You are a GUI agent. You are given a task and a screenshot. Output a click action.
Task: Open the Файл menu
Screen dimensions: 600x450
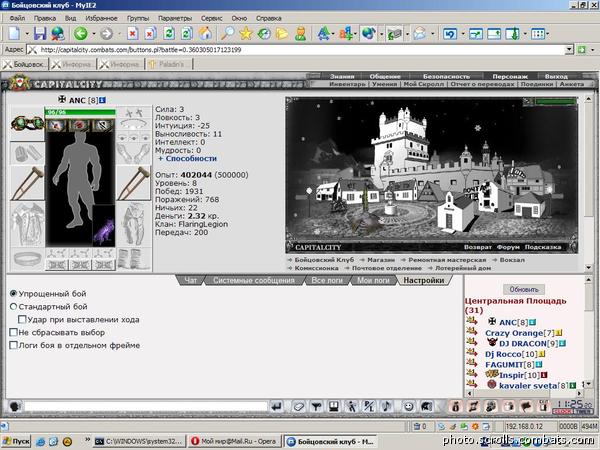[x=17, y=18]
